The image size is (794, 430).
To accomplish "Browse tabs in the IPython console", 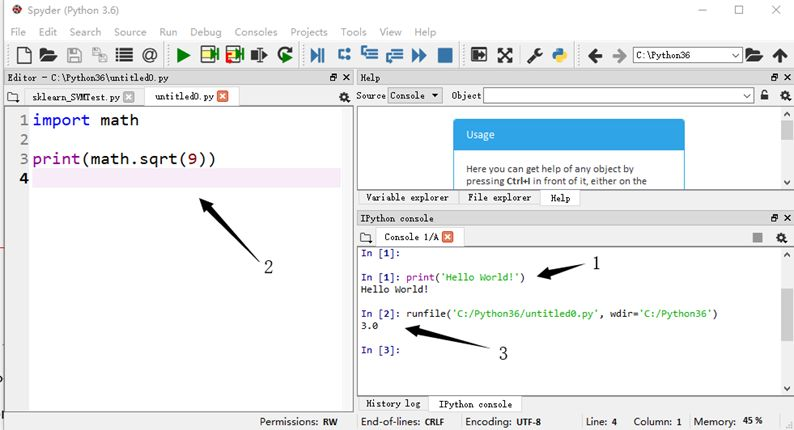I will 366,237.
